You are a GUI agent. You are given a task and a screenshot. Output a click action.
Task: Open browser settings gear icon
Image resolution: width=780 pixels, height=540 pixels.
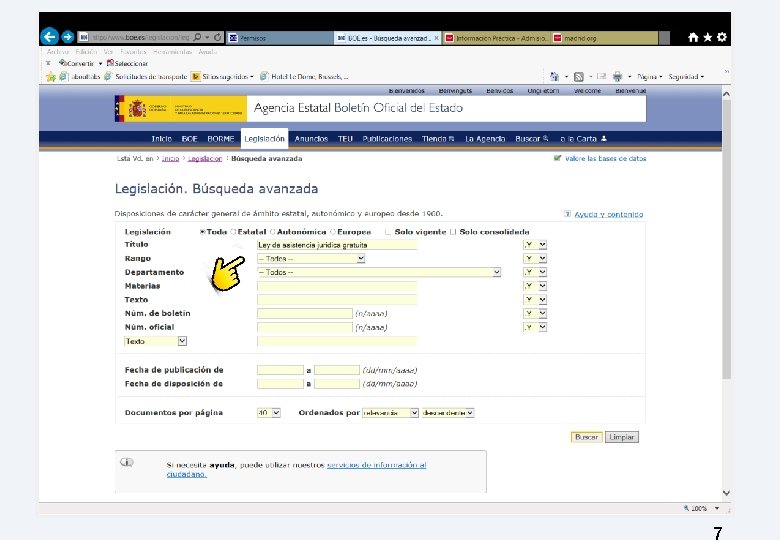pyautogui.click(x=722, y=37)
